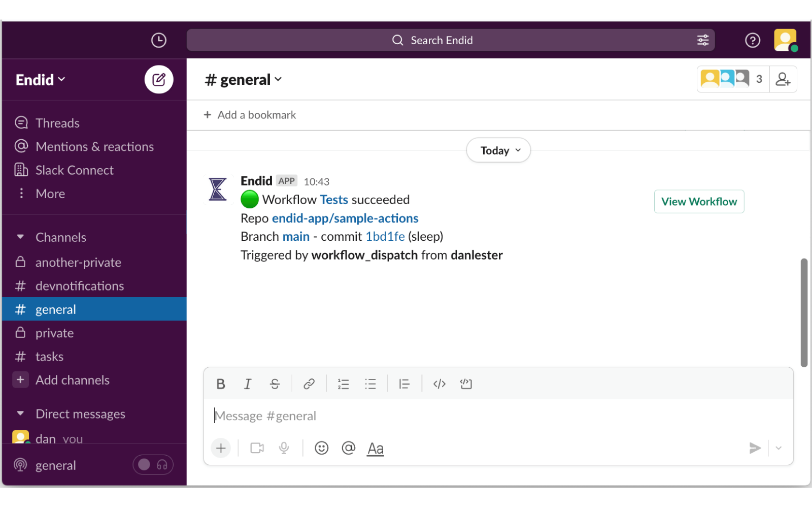Open the emoji picker

(322, 448)
